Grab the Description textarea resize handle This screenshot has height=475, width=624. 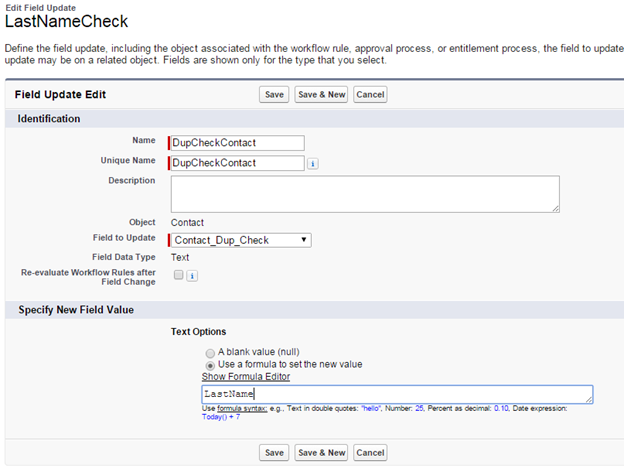point(556,208)
